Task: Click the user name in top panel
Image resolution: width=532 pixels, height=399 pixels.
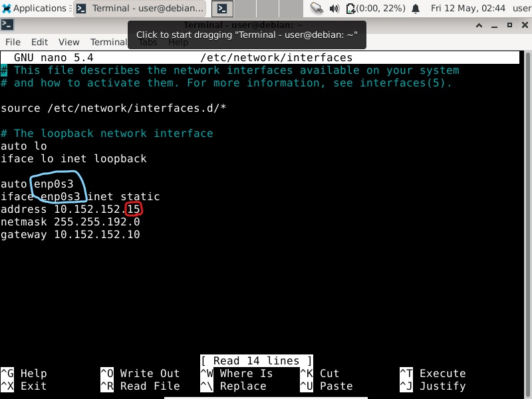Action: coord(521,9)
